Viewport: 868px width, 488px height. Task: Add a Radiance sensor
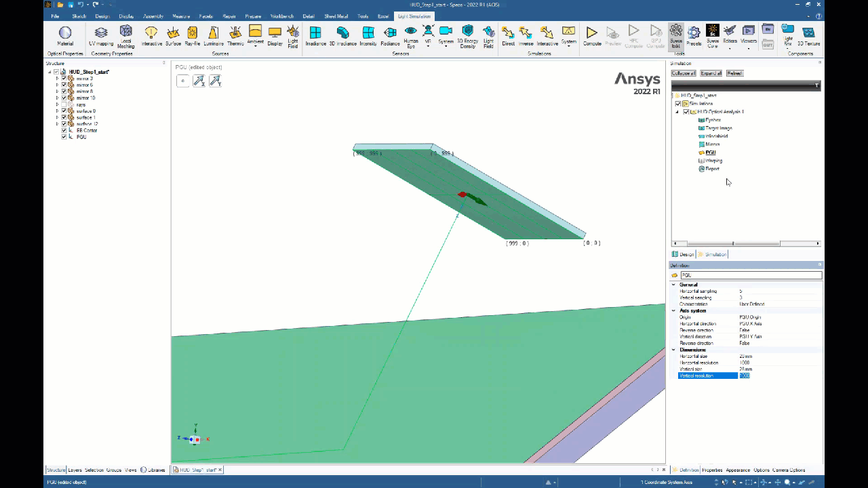point(390,37)
